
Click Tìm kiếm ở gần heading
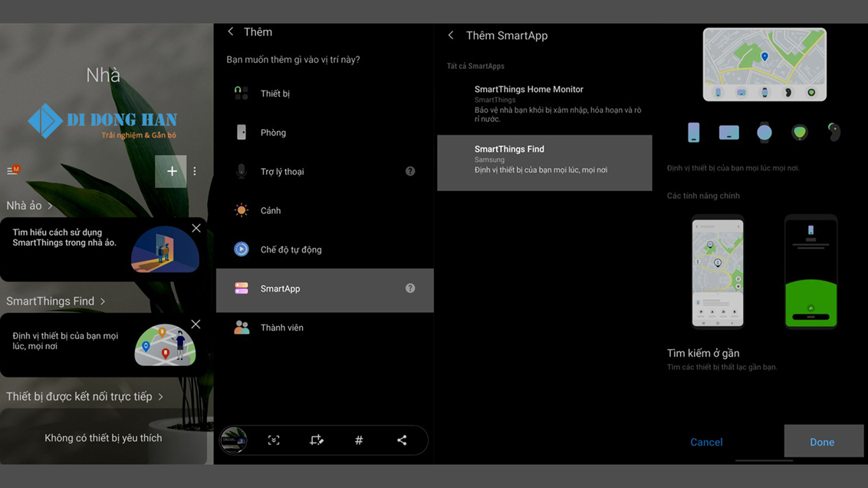point(703,353)
